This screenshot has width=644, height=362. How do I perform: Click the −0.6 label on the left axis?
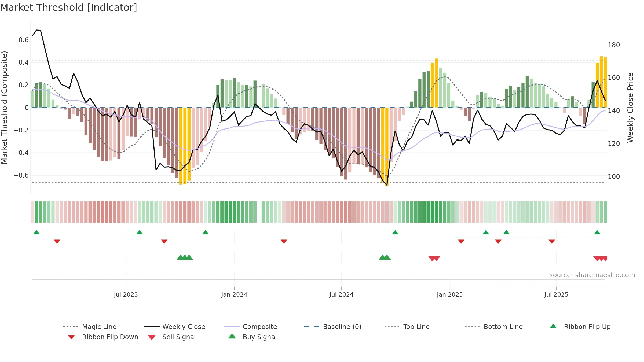click(x=21, y=175)
